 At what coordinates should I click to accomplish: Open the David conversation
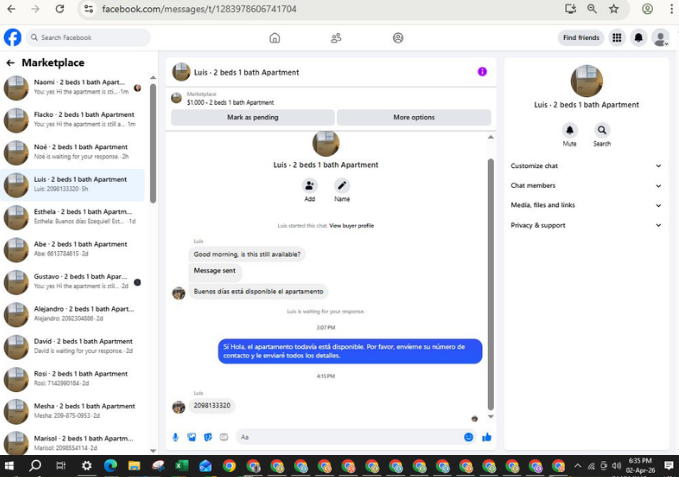(x=73, y=347)
